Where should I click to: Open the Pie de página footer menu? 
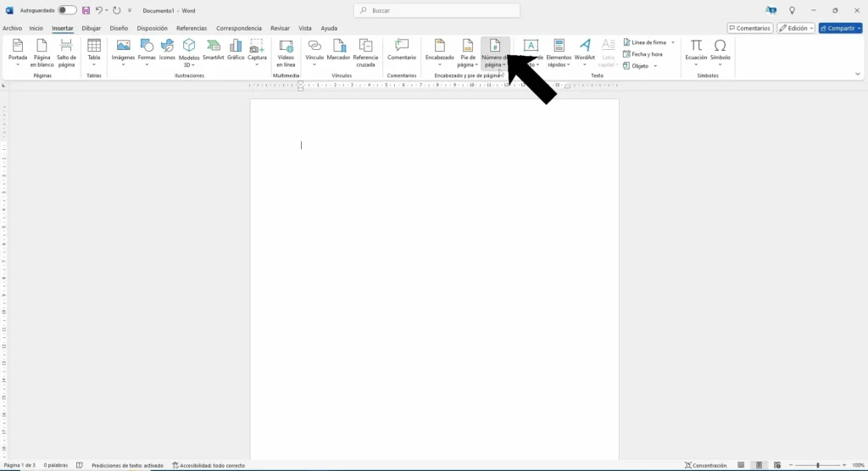(x=468, y=53)
